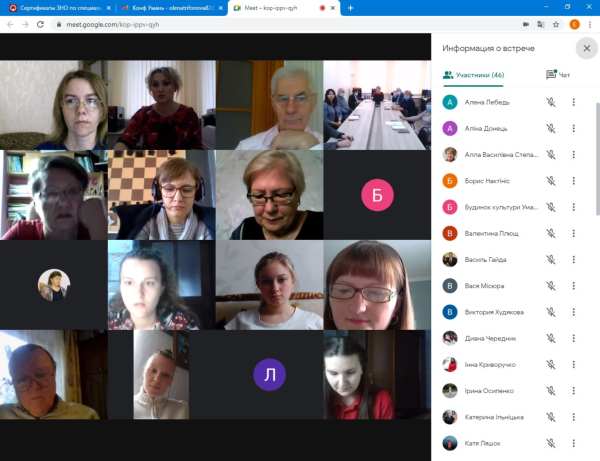
Task: Click muted mic icon for Валентина Плющ
Action: pyautogui.click(x=550, y=233)
